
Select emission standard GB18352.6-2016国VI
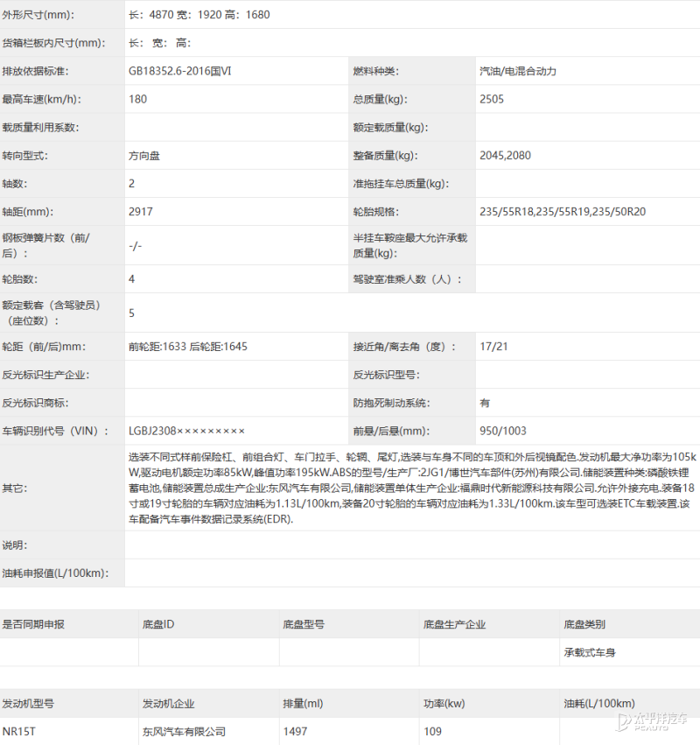[x=180, y=71]
